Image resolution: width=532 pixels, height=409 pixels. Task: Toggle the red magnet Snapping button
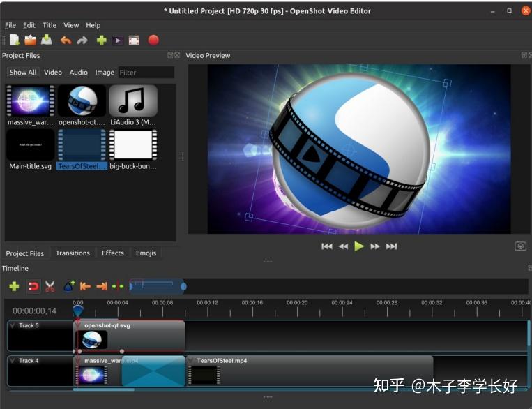click(x=33, y=286)
